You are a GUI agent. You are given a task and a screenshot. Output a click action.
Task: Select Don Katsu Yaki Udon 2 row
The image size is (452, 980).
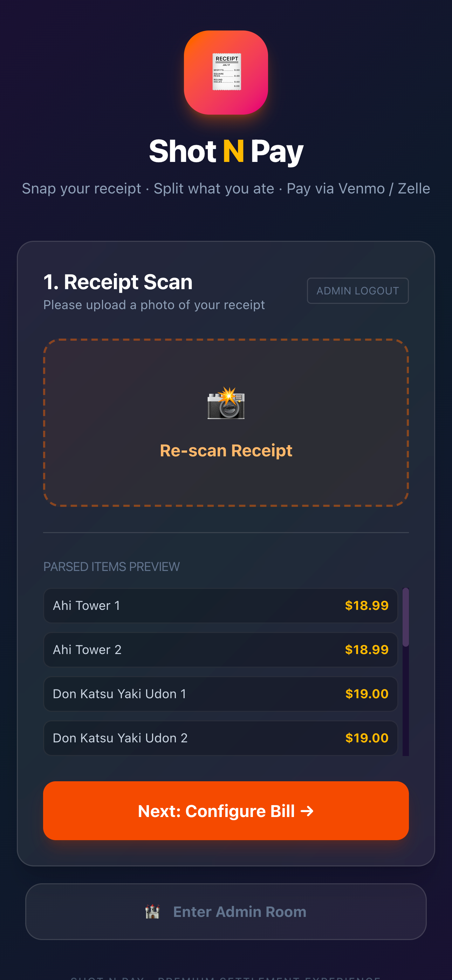[x=221, y=738]
